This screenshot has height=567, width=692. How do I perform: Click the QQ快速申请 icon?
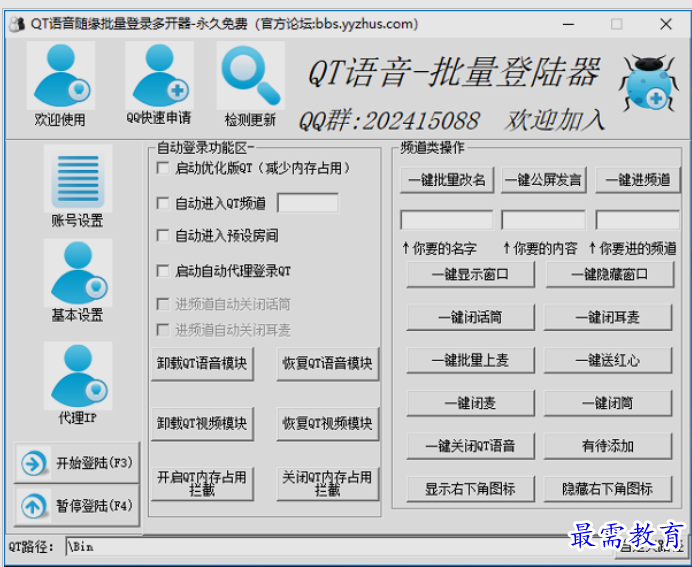(x=159, y=75)
